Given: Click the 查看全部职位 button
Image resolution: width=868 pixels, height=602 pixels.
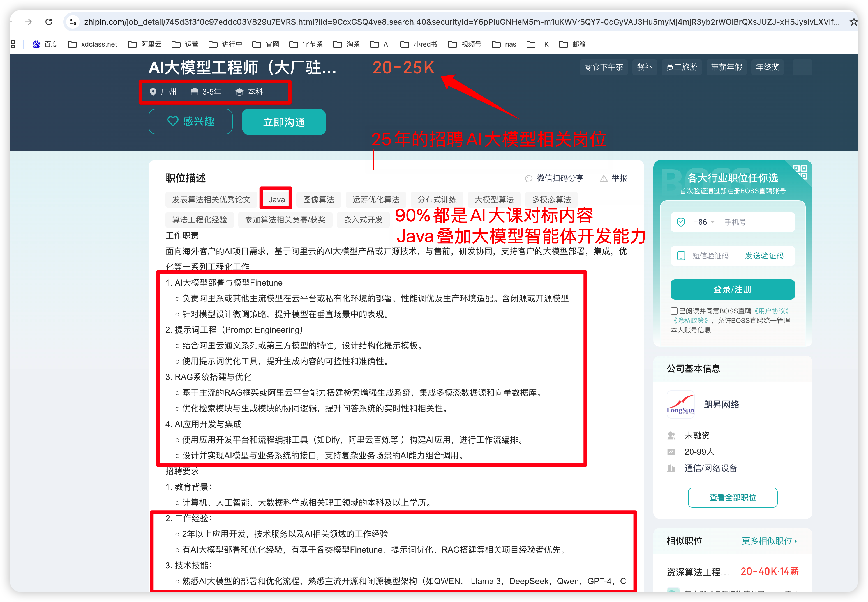Looking at the screenshot, I should tap(732, 497).
